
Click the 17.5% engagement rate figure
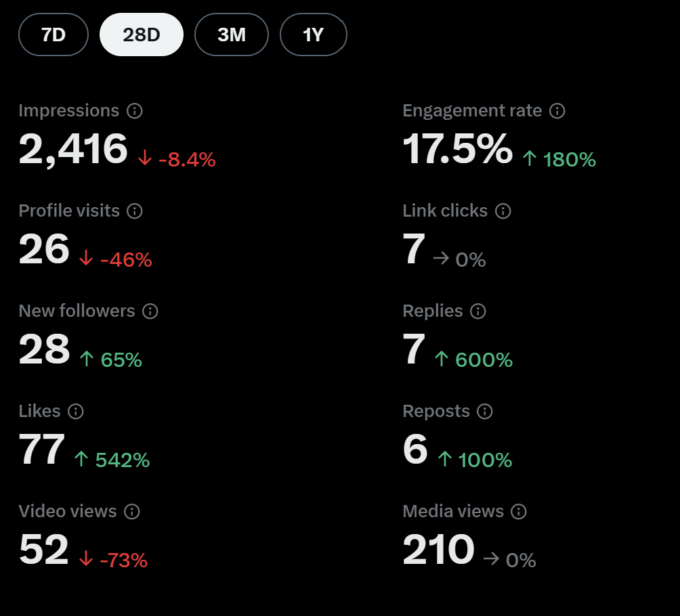tap(457, 149)
